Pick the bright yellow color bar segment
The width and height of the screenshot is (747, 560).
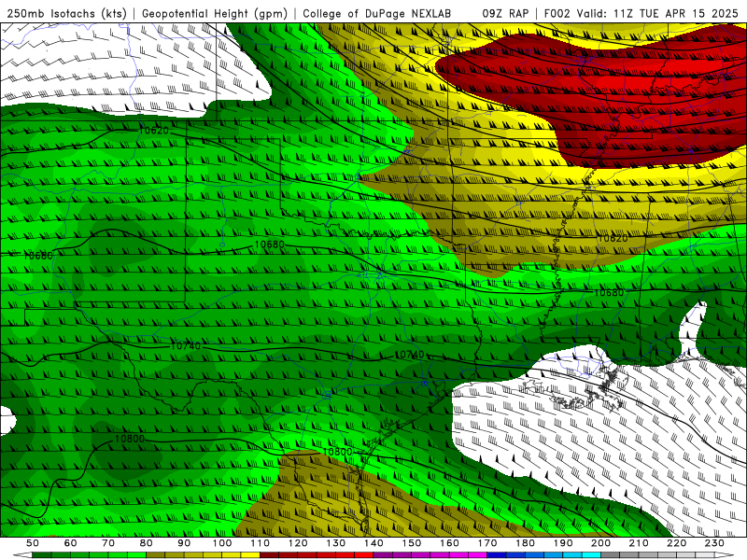point(250,555)
